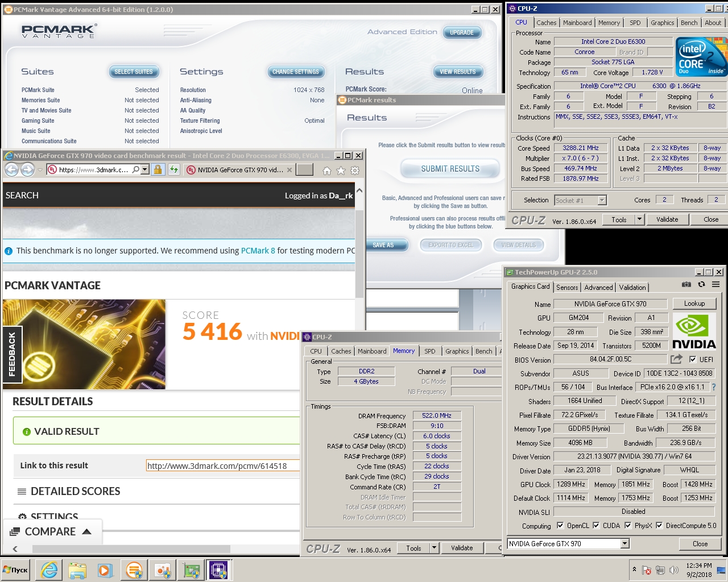The width and height of the screenshot is (728, 582).
Task: Expand the Tools dropdown arrow in top CPU-Z
Action: pyautogui.click(x=639, y=219)
